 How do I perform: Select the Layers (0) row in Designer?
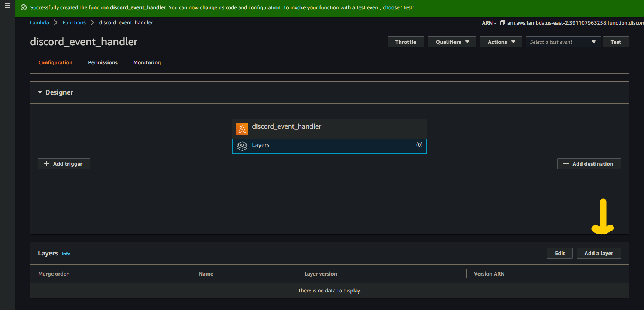click(329, 146)
